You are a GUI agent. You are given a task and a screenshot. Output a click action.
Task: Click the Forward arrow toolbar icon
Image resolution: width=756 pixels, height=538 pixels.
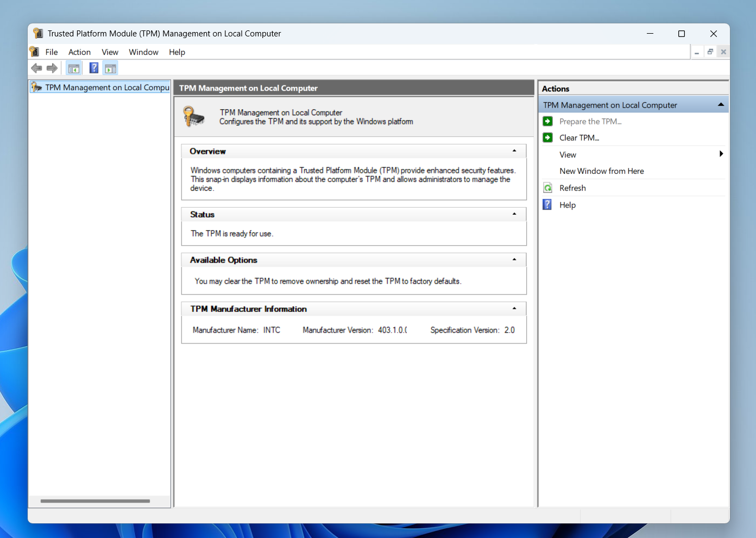pos(52,68)
